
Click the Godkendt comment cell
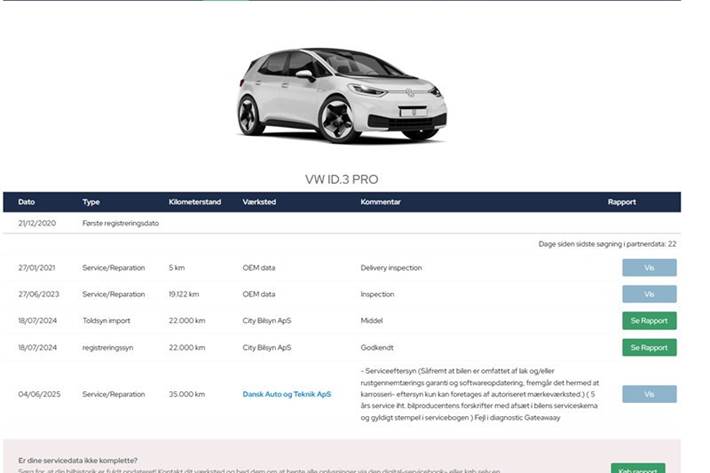pyautogui.click(x=377, y=348)
